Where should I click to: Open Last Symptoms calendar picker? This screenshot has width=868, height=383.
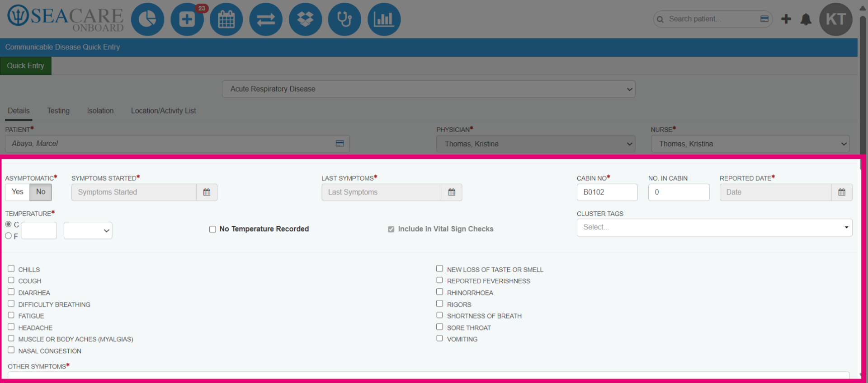point(452,192)
